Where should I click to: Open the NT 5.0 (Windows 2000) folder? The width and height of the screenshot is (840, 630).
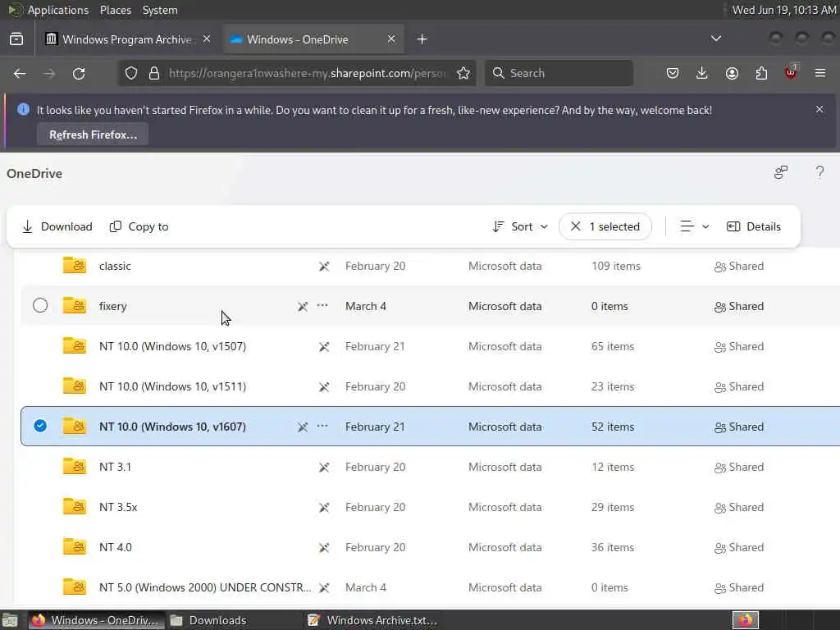click(204, 587)
